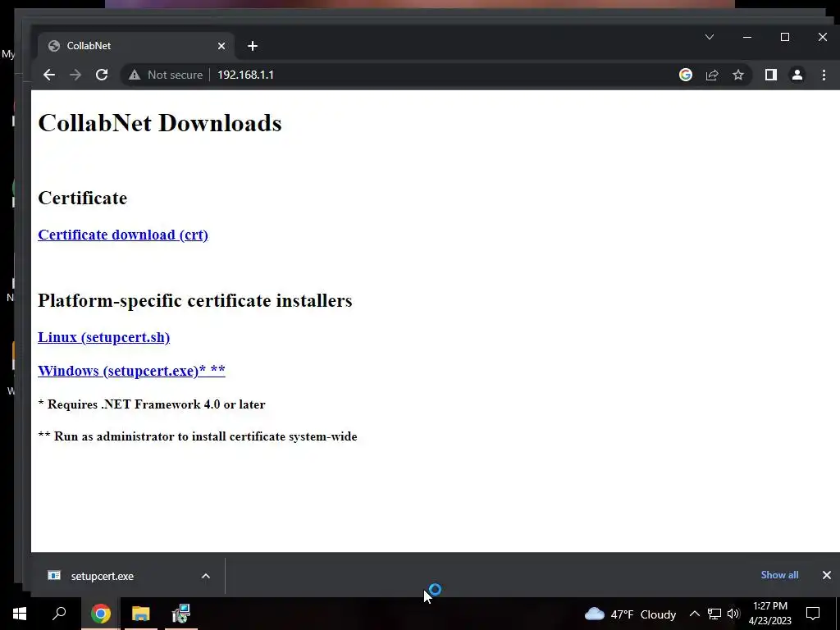Show hidden system tray icons
The height and width of the screenshot is (630, 840).
coord(694,614)
